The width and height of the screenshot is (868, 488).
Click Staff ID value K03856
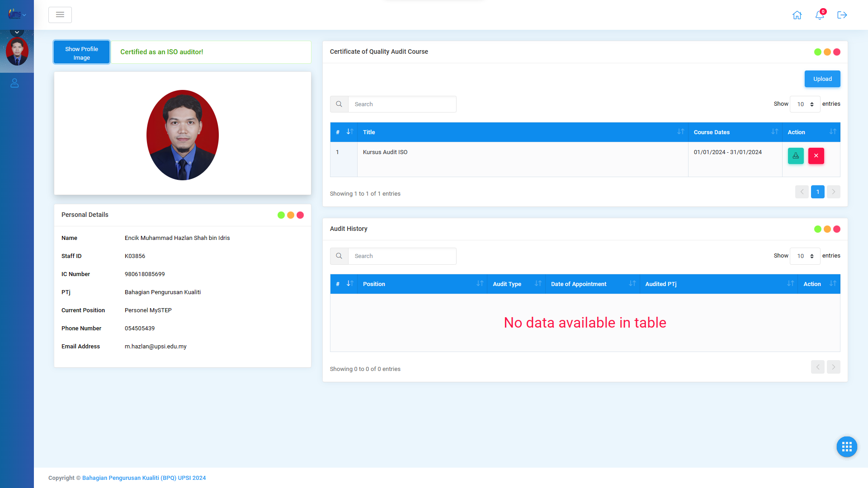pyautogui.click(x=135, y=256)
